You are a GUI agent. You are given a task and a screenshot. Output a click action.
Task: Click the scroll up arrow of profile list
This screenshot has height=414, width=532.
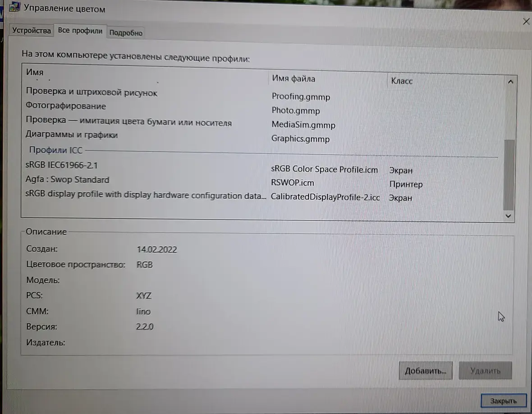point(510,82)
